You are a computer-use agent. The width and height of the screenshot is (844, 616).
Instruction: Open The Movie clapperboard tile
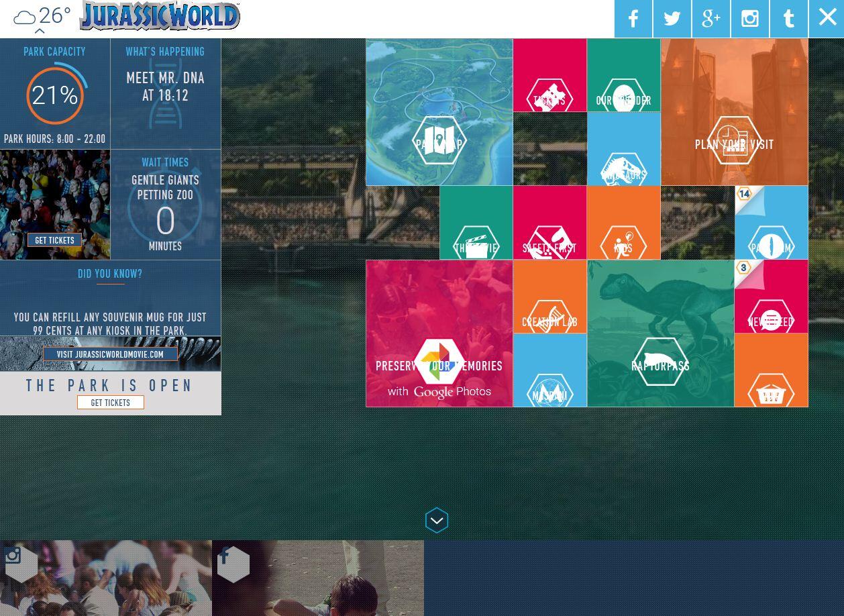coord(476,223)
